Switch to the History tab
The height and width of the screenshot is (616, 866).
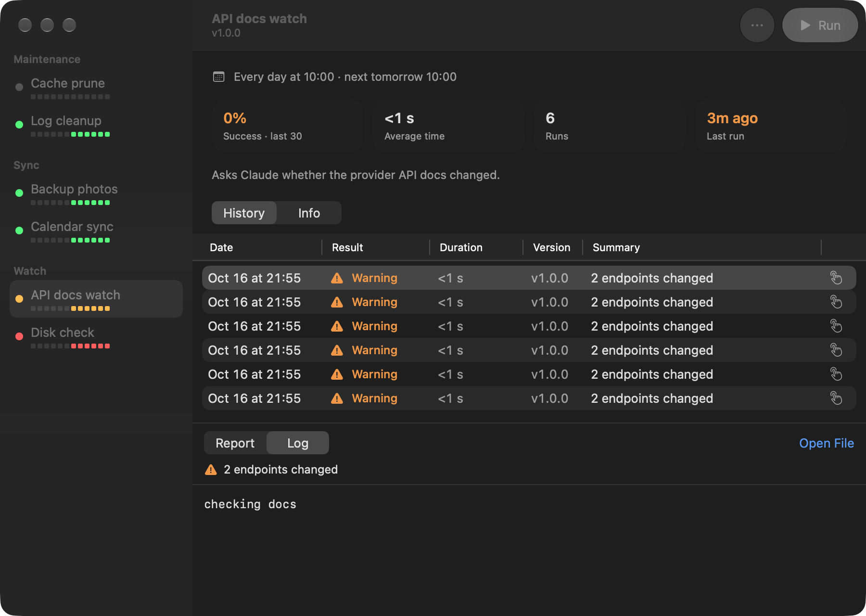point(244,213)
